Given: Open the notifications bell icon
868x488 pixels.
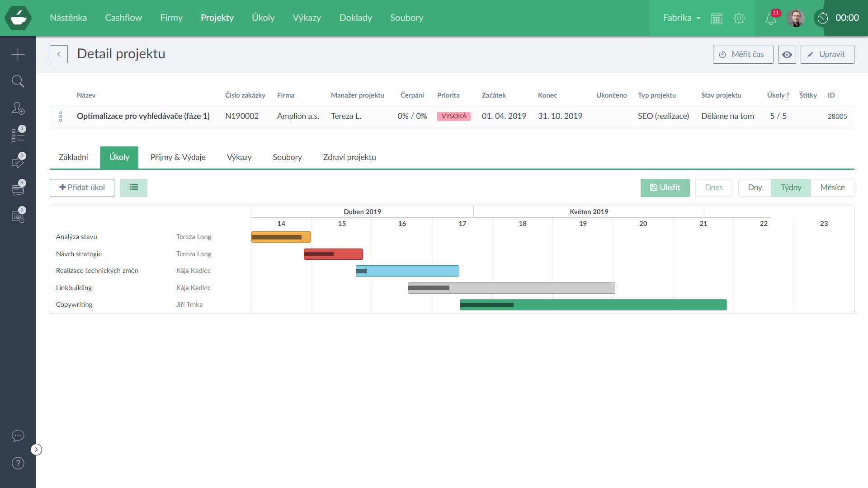Looking at the screenshot, I should (771, 19).
